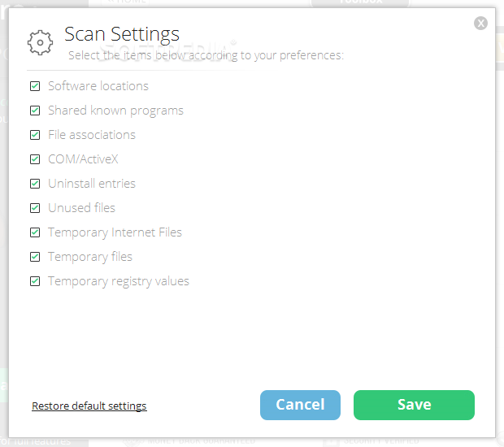Uncheck the Software locations checkbox
The height and width of the screenshot is (447, 504).
pos(35,86)
